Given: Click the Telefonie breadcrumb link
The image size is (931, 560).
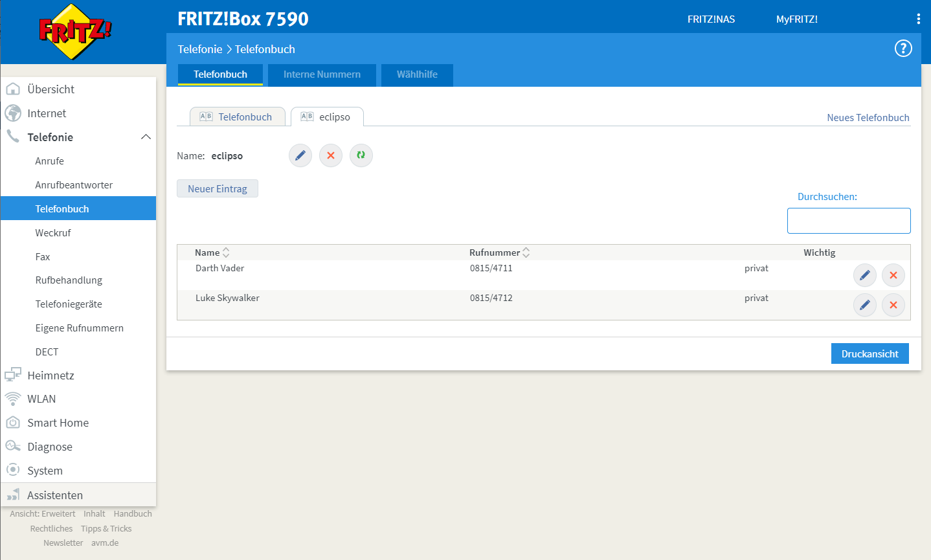Looking at the screenshot, I should click(x=200, y=49).
